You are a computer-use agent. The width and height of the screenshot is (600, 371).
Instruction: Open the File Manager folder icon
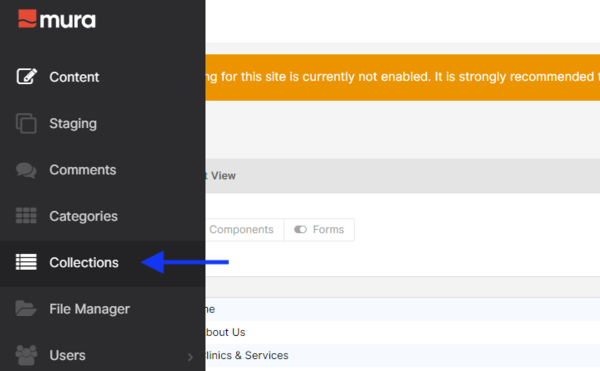26,308
